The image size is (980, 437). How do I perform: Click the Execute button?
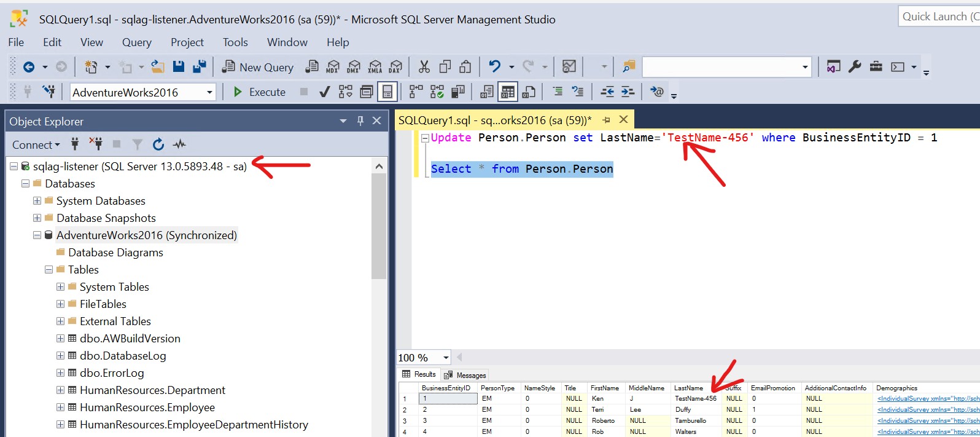coord(260,92)
